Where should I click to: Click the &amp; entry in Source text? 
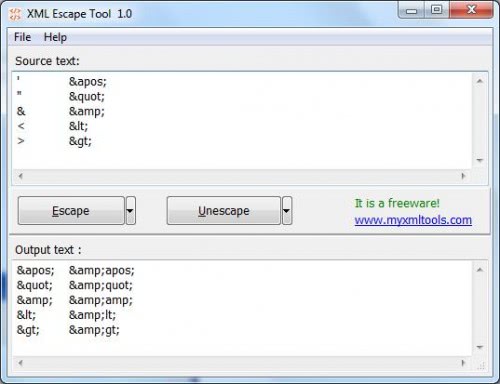(x=87, y=112)
